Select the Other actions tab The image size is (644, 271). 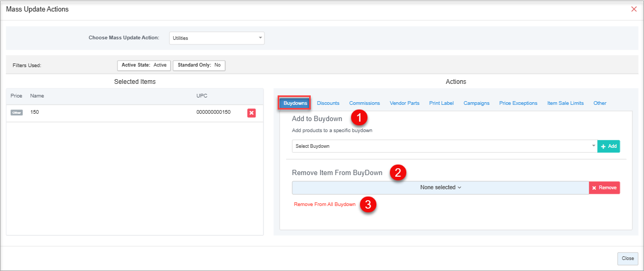pyautogui.click(x=599, y=103)
